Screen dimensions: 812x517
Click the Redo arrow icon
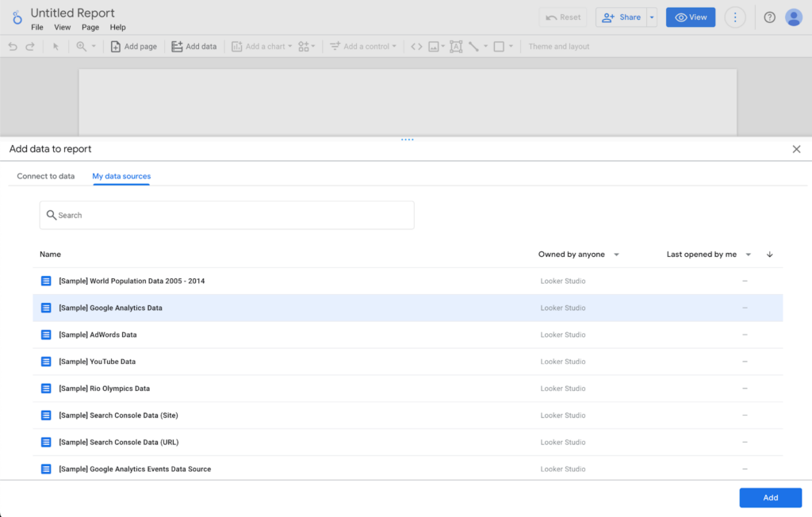30,47
